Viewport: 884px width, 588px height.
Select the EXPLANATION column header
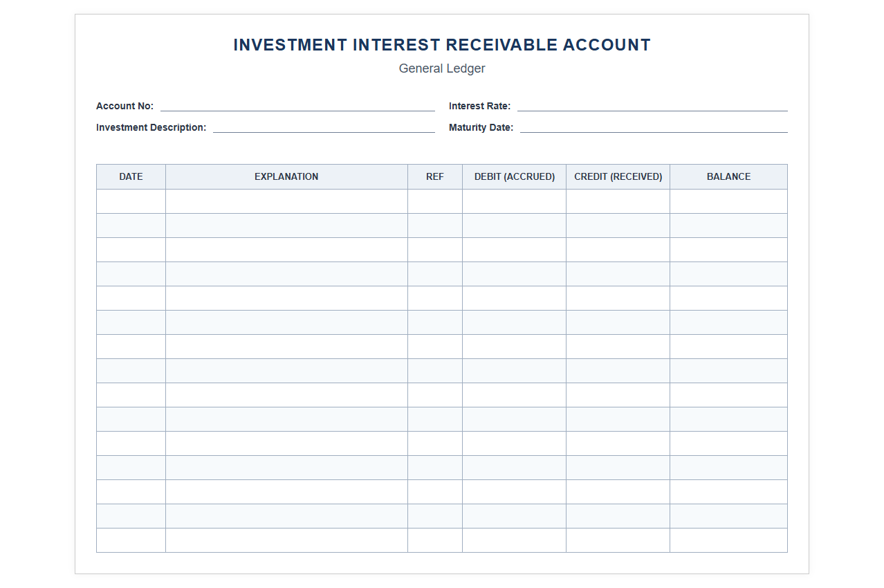point(286,176)
